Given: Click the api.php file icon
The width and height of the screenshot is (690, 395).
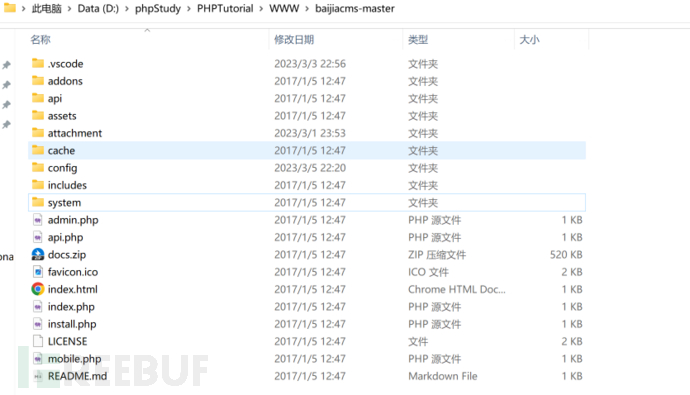Looking at the screenshot, I should pyautogui.click(x=38, y=237).
